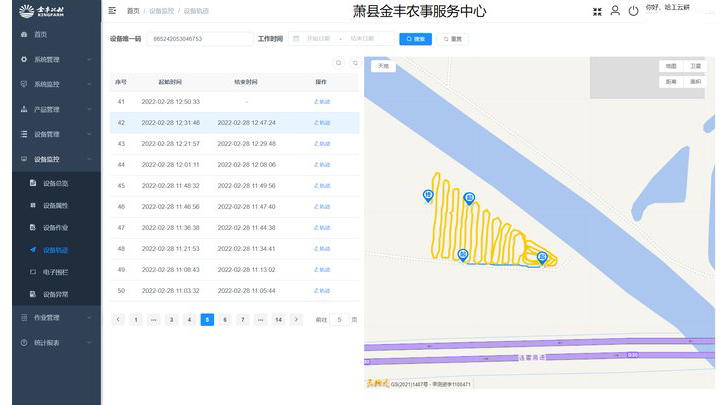Click the power logout icon

pos(633,11)
